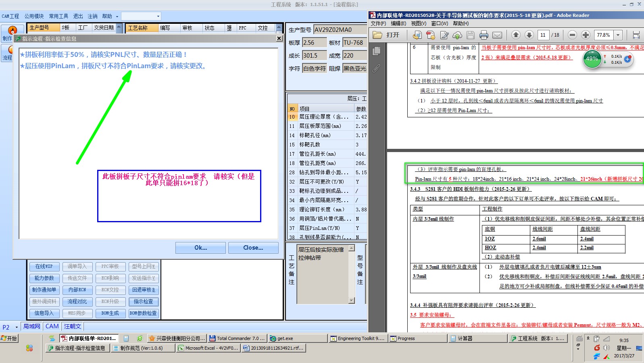This screenshot has width=644, height=363.
Task: Open the 公用模块 menu
Action: click(x=34, y=16)
